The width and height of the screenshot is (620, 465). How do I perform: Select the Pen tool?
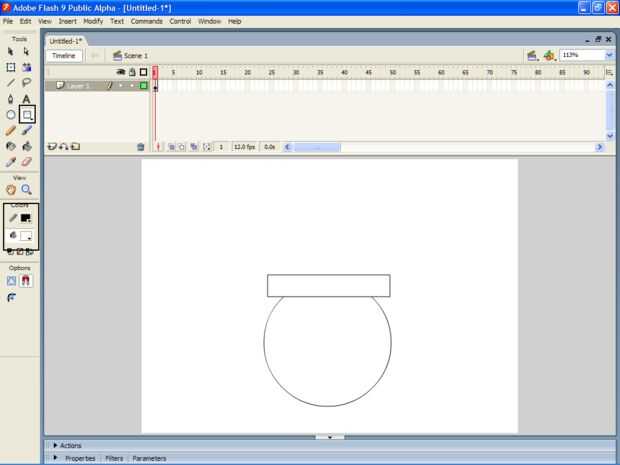click(11, 99)
